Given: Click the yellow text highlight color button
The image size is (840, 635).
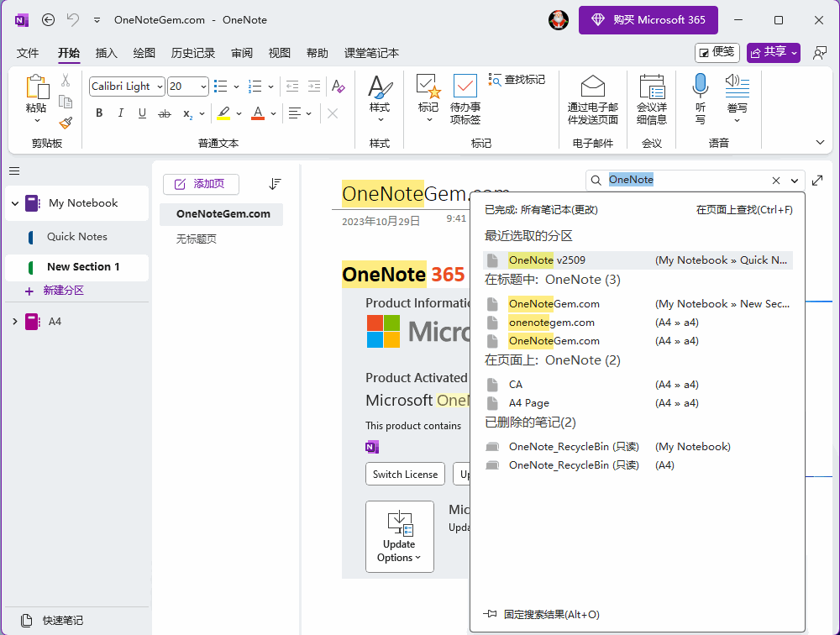Looking at the screenshot, I should tap(223, 113).
